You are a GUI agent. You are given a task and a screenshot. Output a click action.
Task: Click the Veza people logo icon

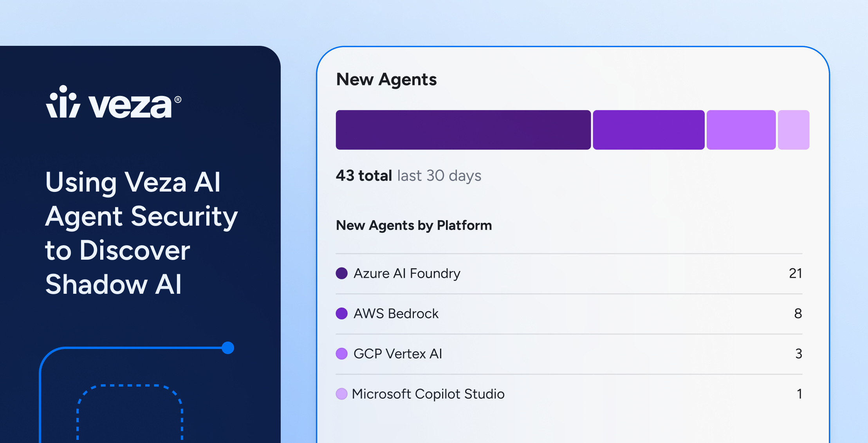[x=63, y=102]
